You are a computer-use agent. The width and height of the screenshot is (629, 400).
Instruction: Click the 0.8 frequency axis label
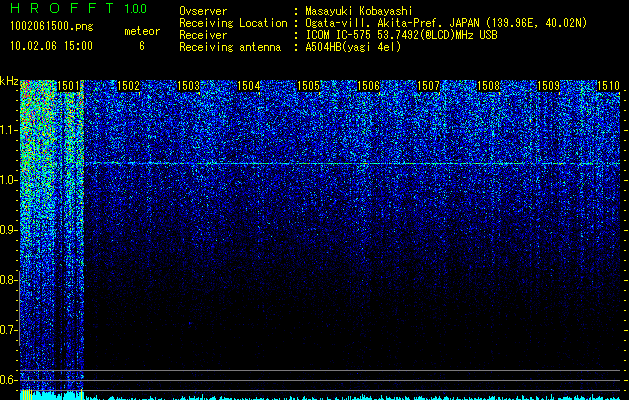tap(9, 280)
